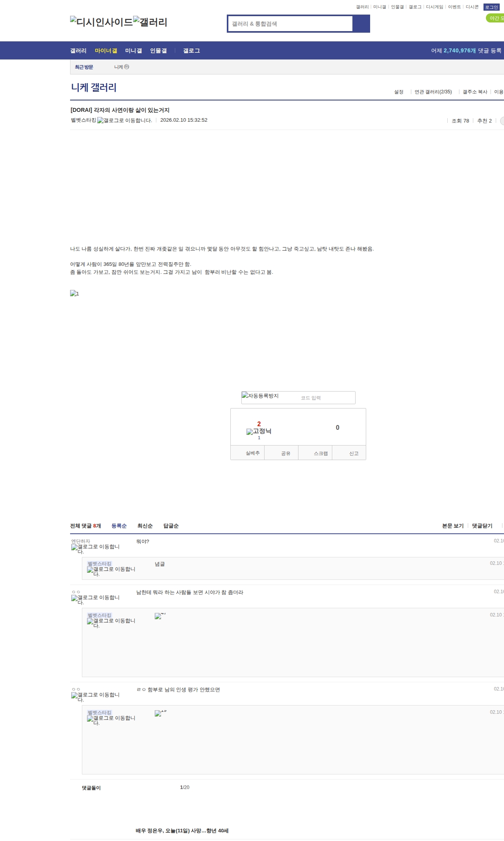Screen dimensions: 504x841
Task: Open 이벤트 from the top utility links
Action: (x=454, y=7)
